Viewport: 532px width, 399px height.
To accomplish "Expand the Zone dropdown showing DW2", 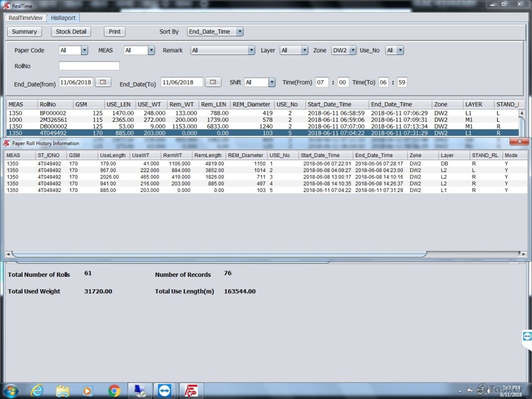I will [352, 50].
